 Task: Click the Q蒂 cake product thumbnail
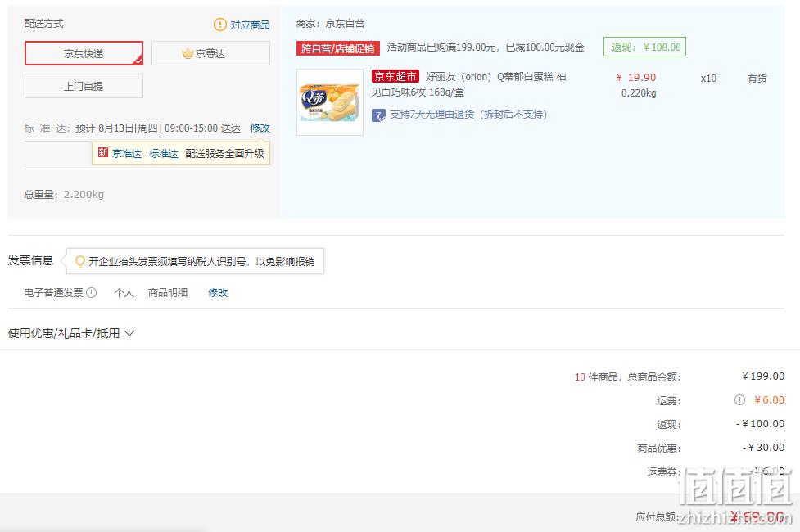[330, 102]
